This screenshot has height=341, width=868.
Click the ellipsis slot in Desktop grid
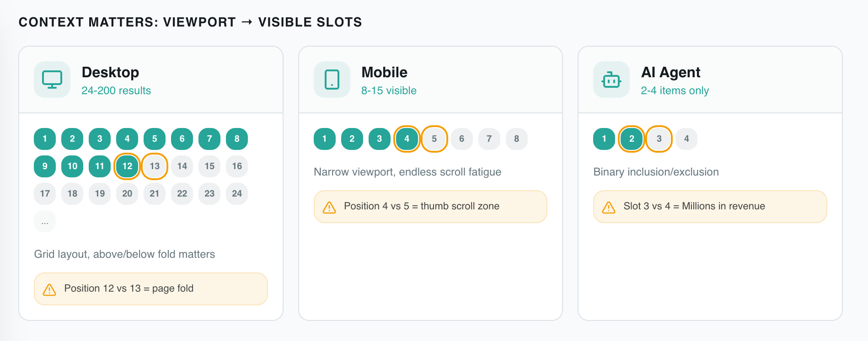[x=45, y=221]
